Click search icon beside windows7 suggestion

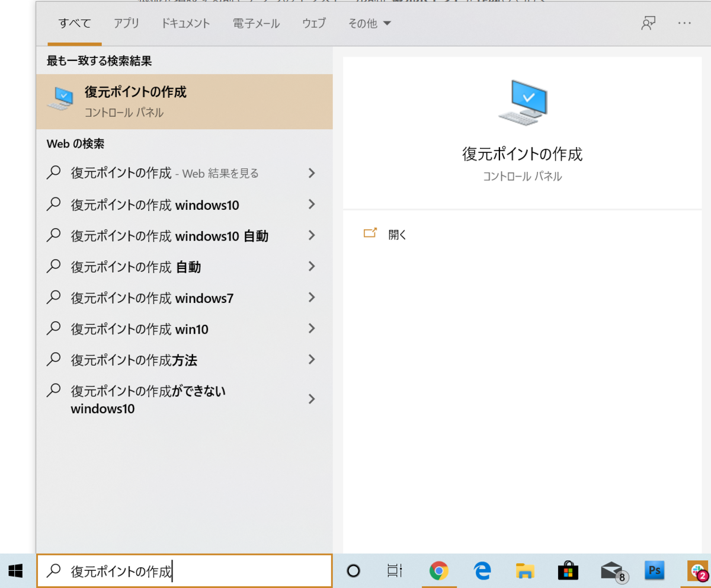point(54,297)
